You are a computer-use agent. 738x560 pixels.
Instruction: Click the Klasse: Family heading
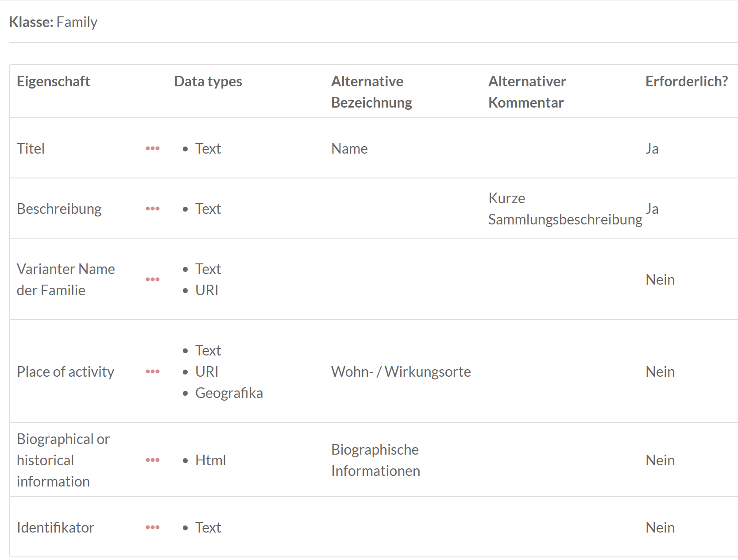pos(53,22)
